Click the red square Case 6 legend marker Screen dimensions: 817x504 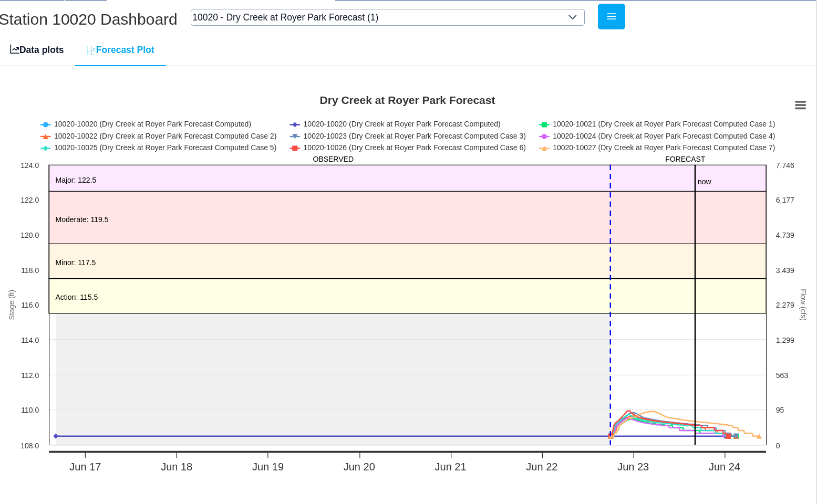click(295, 148)
